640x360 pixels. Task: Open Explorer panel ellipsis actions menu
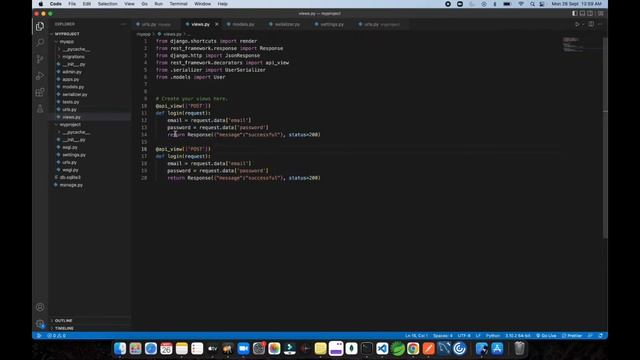pos(124,24)
